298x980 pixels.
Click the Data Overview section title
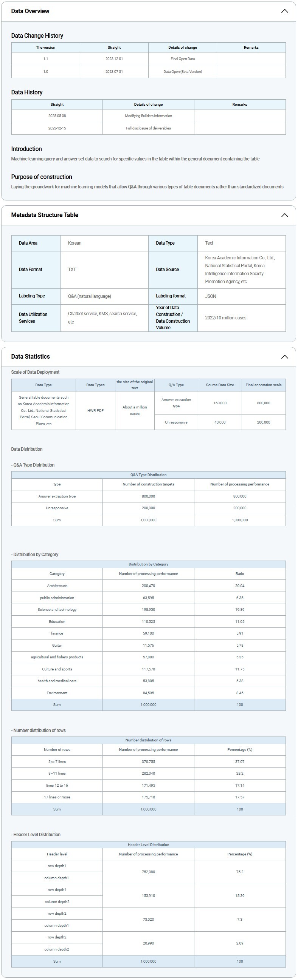30,11
